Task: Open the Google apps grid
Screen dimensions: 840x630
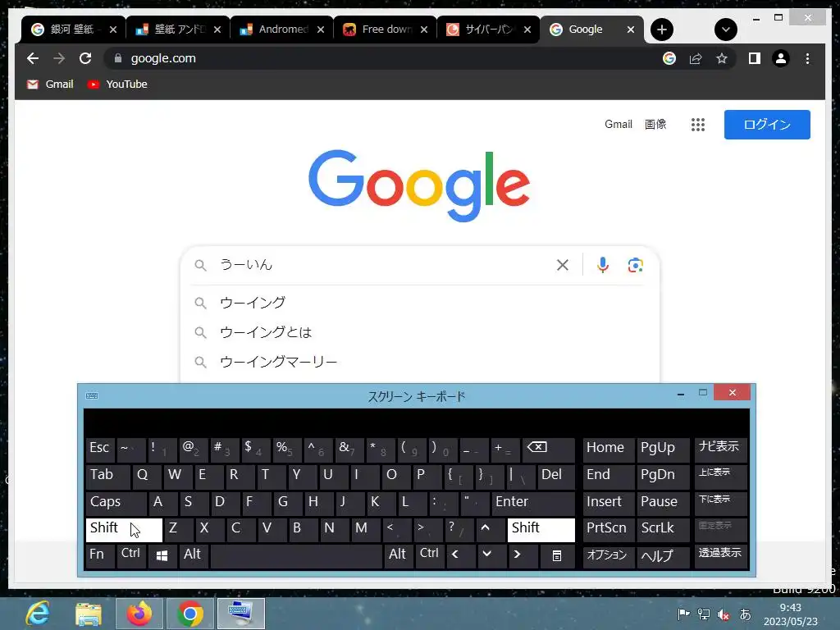Action: click(697, 125)
